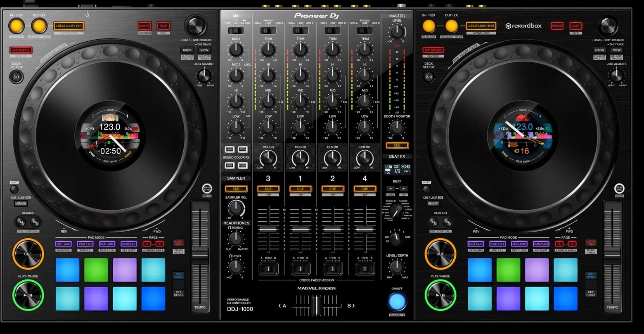Click the right deck VIEW button
Screen dimensions: 644x334
[616, 50]
